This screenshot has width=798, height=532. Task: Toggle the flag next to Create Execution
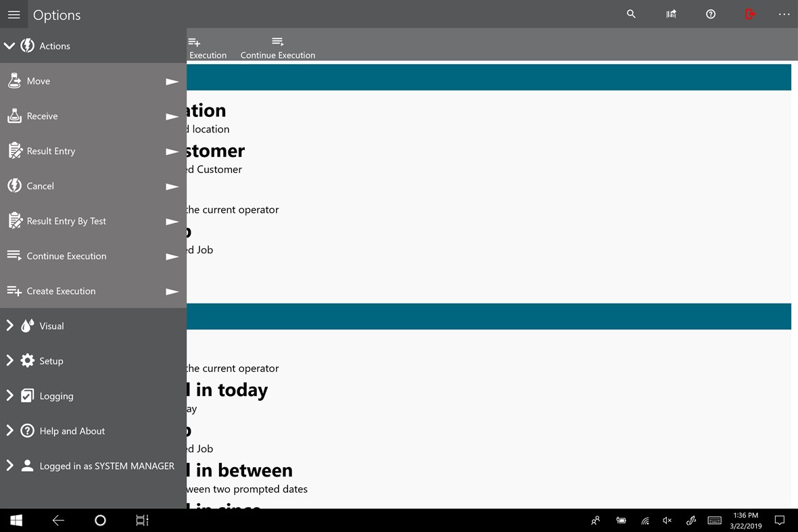171,291
